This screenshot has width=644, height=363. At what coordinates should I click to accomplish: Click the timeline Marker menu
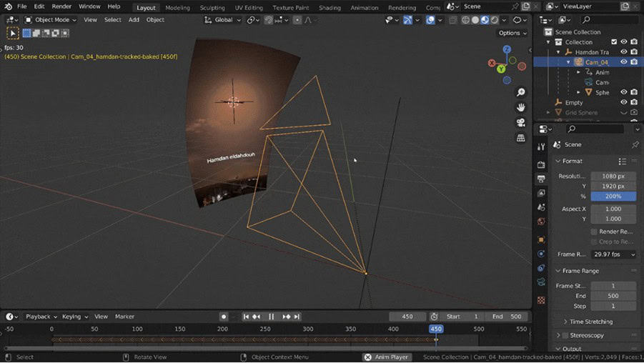click(x=124, y=317)
